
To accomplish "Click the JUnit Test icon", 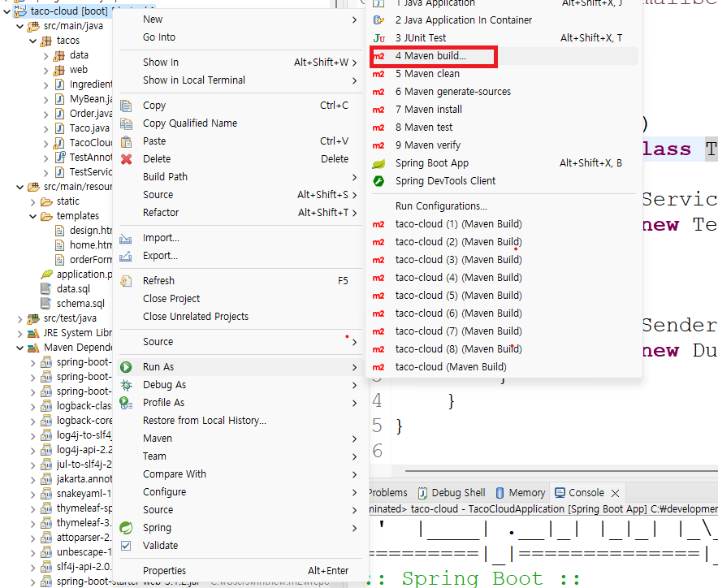I will coord(378,38).
